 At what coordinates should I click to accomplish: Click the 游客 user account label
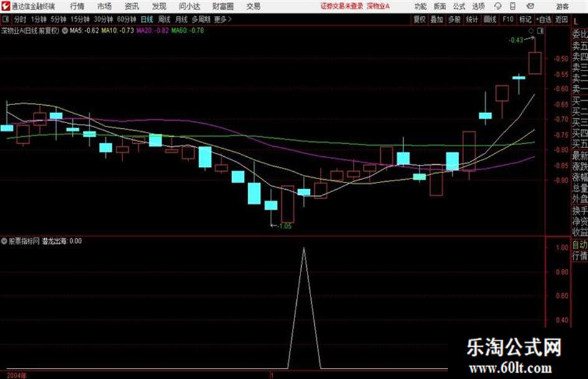(562, 6)
